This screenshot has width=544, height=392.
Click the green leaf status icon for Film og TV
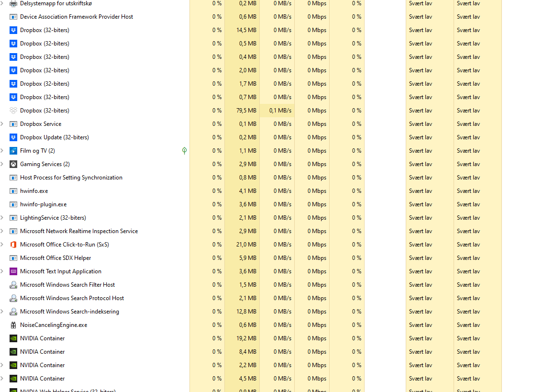click(185, 151)
